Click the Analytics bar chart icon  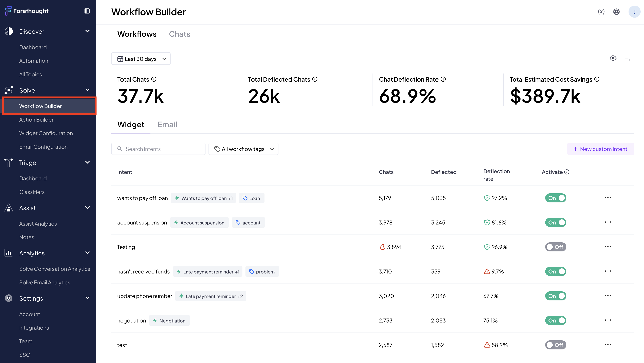pyautogui.click(x=9, y=253)
